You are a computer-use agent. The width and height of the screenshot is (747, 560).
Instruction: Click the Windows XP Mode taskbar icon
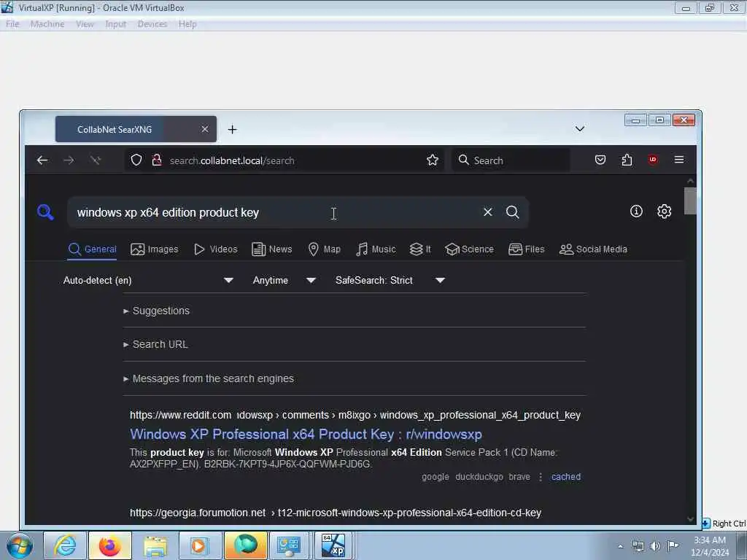(333, 545)
